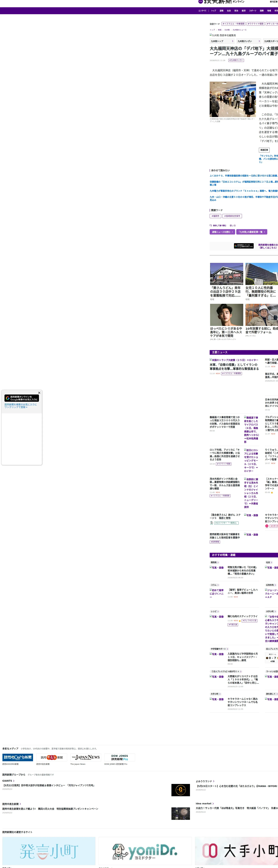This screenshot has width=278, height=868.
Task: Open 大野雄大がリスペクトする巨人 article
Action: 243,679
